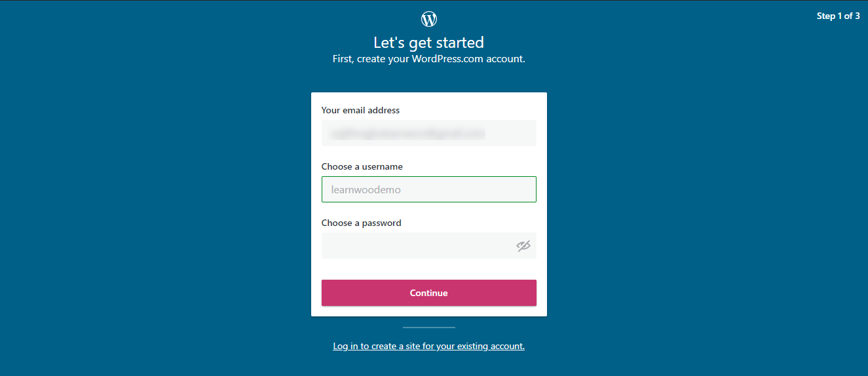Click the blurred email text in the field
This screenshot has width=868, height=376.
(407, 133)
